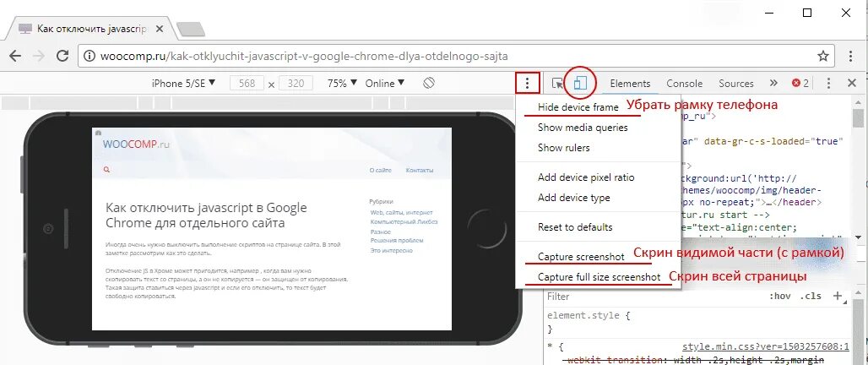Click the width field showing 568
Image resolution: width=868 pixels, height=365 pixels.
click(x=247, y=84)
